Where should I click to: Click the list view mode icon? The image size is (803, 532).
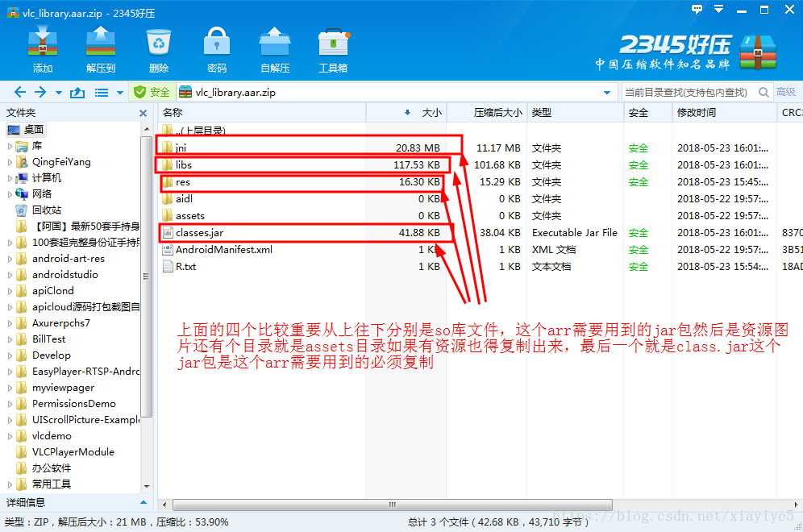click(102, 92)
